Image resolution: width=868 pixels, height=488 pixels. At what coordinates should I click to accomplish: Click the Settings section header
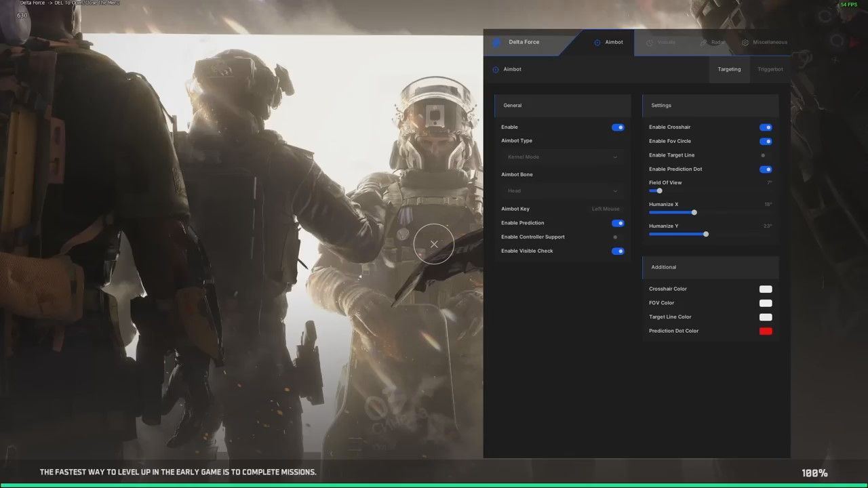point(710,105)
